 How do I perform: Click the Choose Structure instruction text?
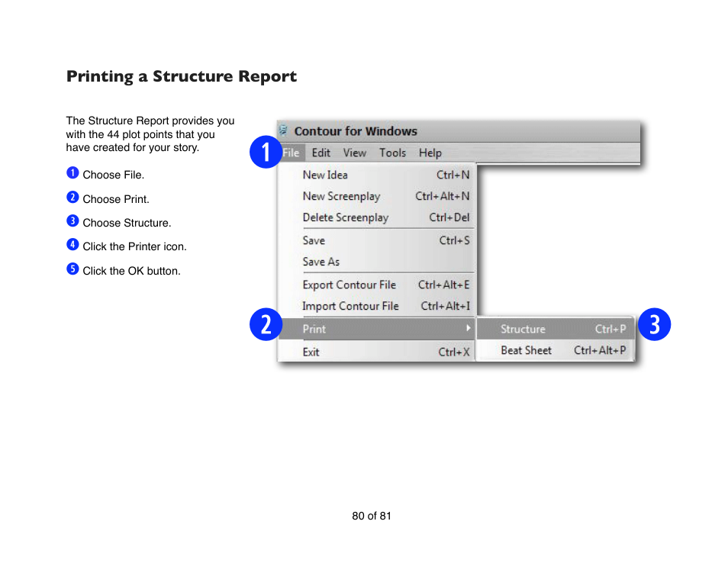click(127, 223)
